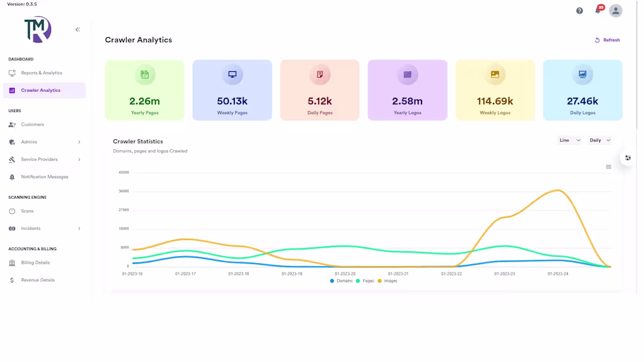Click the 2.26m Yearly Pages value

point(145,101)
